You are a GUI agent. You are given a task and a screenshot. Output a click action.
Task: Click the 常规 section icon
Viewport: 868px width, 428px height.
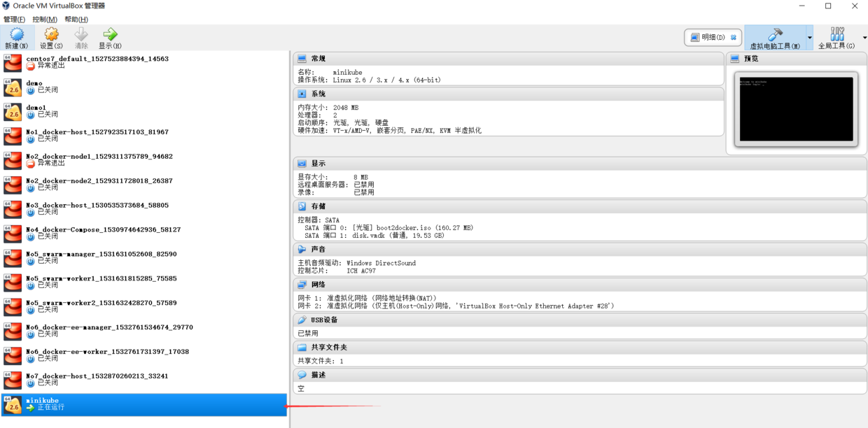click(302, 59)
